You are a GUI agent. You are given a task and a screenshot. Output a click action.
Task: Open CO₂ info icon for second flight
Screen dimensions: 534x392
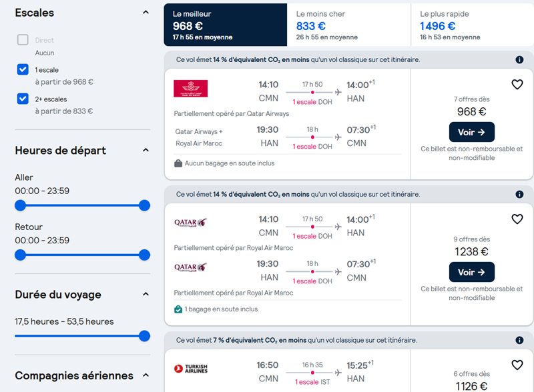point(519,194)
